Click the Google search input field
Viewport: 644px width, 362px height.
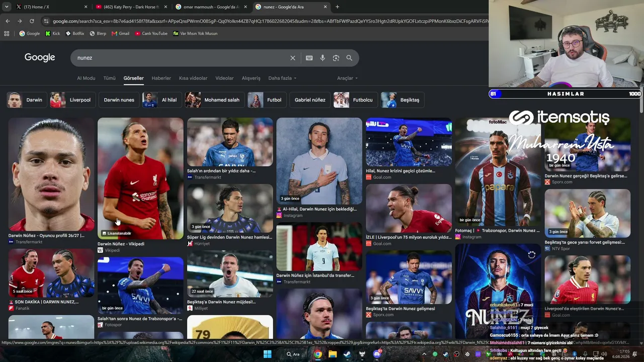point(181,58)
